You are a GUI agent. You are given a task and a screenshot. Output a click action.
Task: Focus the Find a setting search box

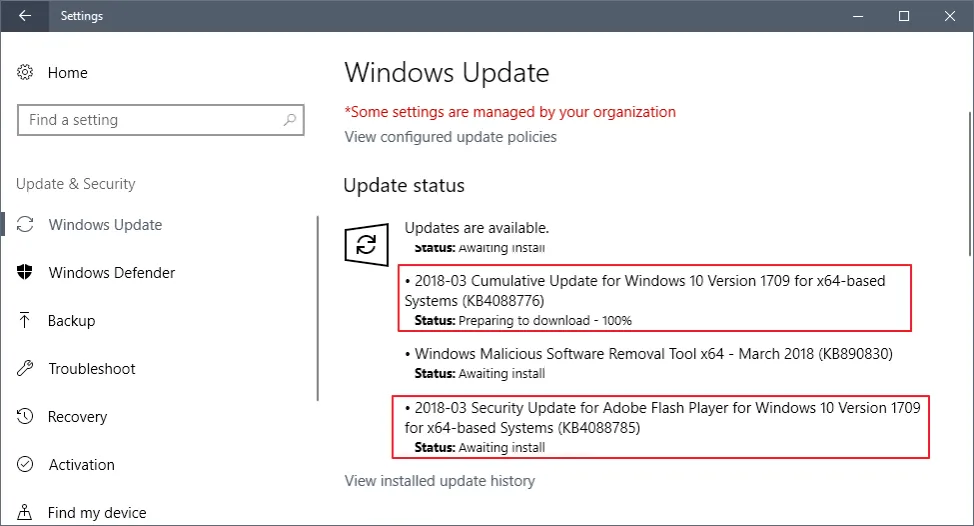click(x=161, y=120)
